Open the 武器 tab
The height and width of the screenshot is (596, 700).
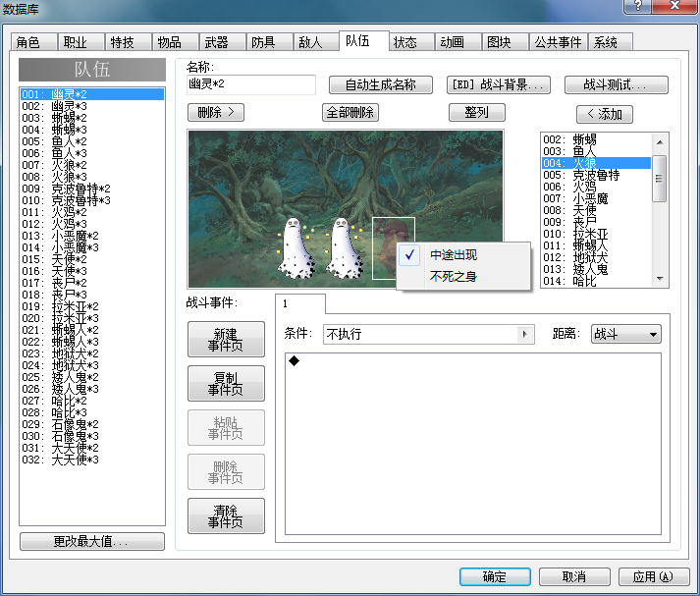click(223, 42)
